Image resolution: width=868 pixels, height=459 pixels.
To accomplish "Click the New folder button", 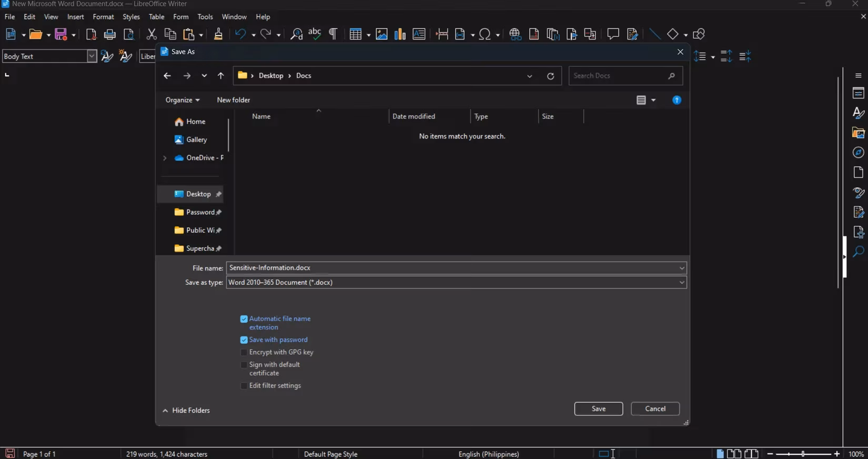I will point(233,100).
